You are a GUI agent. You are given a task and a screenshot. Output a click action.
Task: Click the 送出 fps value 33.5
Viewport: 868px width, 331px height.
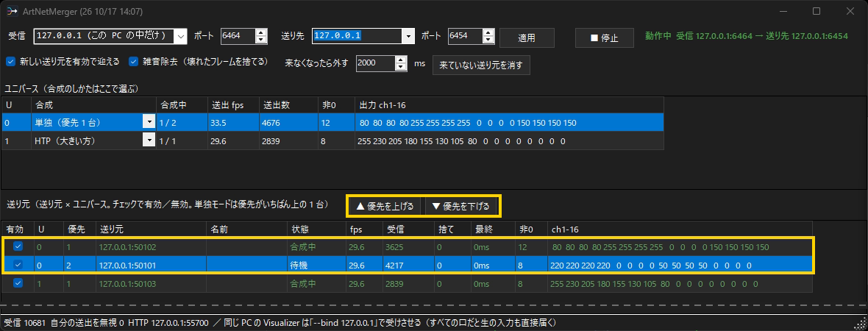click(234, 122)
